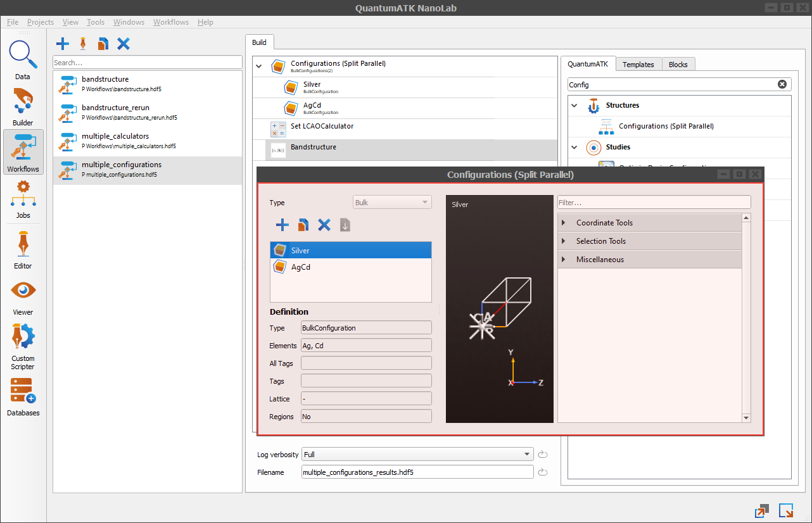Duplicate the selected workflow
The width and height of the screenshot is (812, 523).
tap(103, 44)
